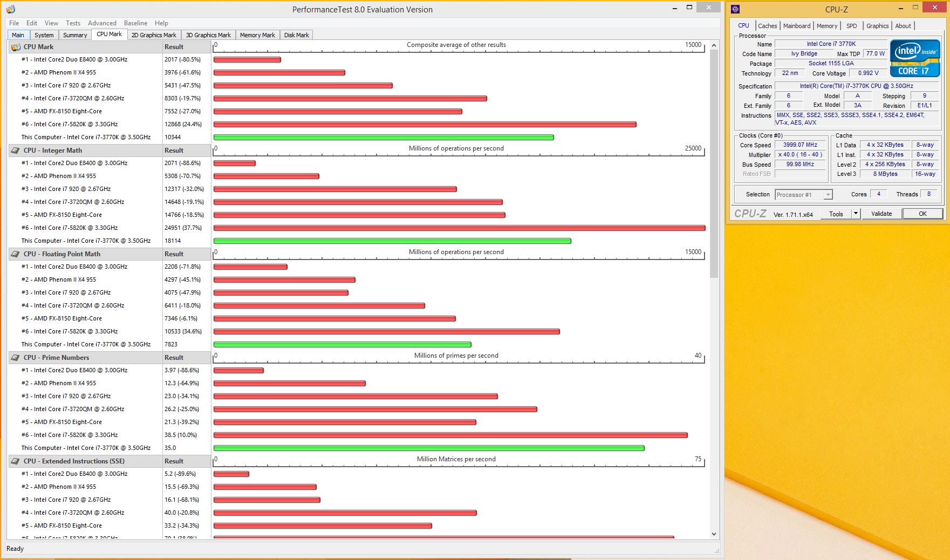Click the Multiplier value in CPU-Z
Screen dimensions: 950x560
click(800, 155)
